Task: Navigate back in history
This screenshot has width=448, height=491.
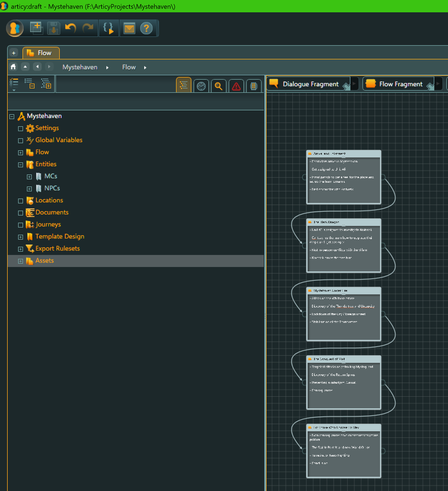Action: (37, 67)
